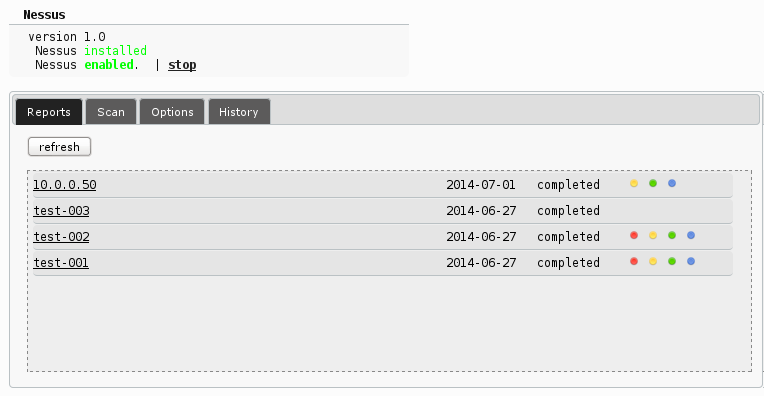
Task: Click the green severity dot for 10.0.0.50
Action: click(653, 184)
